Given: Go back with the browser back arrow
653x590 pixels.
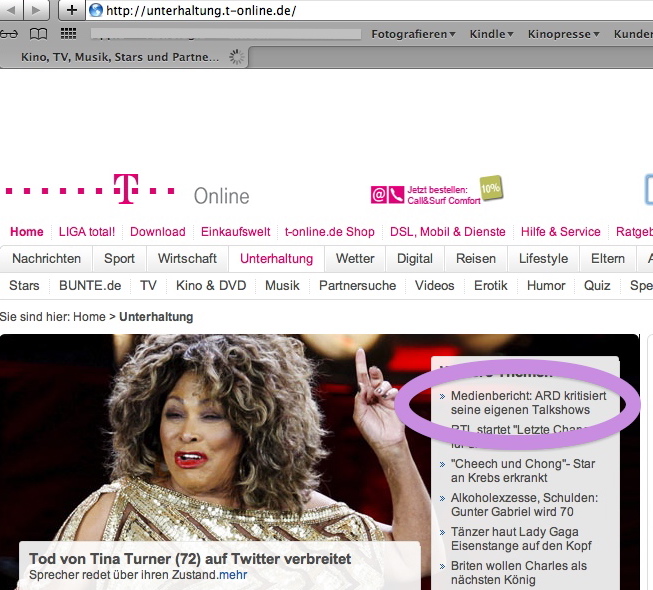Looking at the screenshot, I should [x=12, y=10].
